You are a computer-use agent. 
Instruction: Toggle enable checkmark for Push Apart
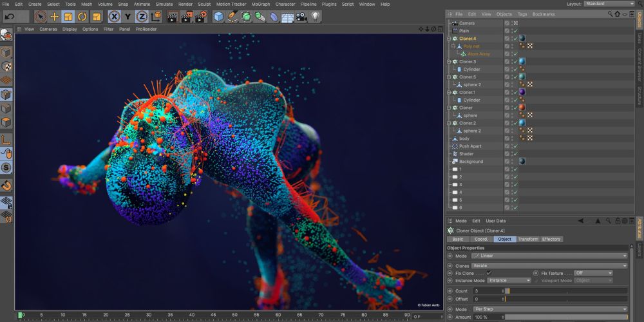coord(515,146)
